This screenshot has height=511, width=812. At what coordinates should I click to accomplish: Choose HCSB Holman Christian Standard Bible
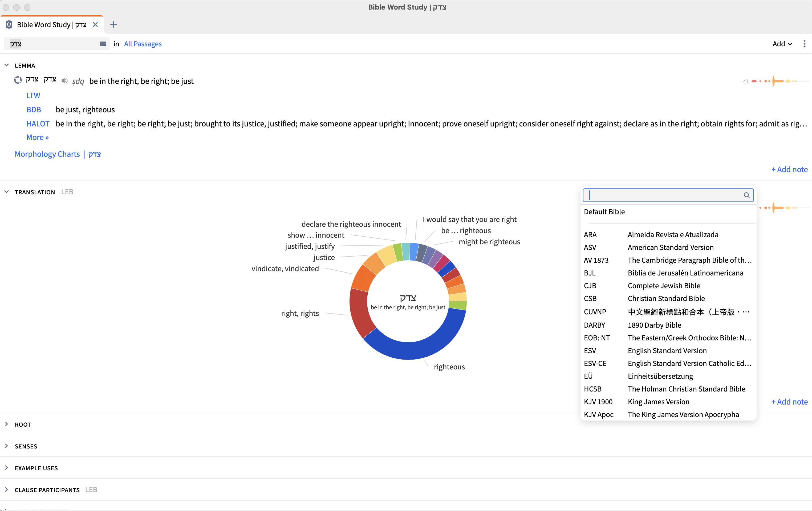click(x=668, y=389)
